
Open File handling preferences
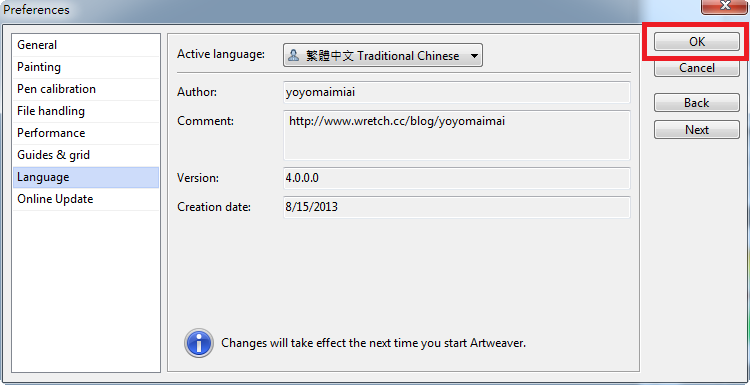tap(86, 111)
